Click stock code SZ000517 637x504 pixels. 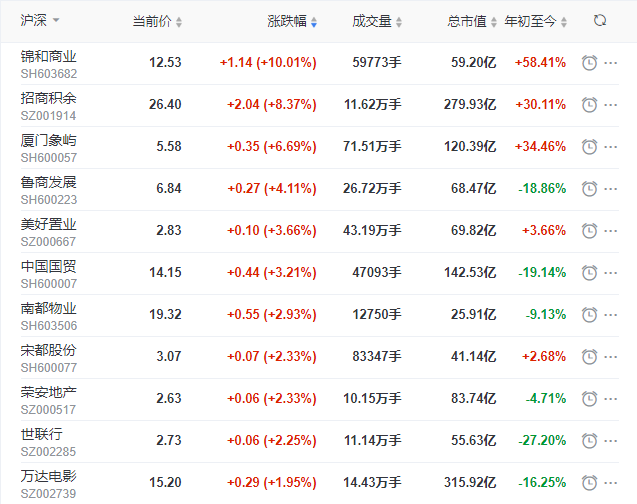coord(48,410)
